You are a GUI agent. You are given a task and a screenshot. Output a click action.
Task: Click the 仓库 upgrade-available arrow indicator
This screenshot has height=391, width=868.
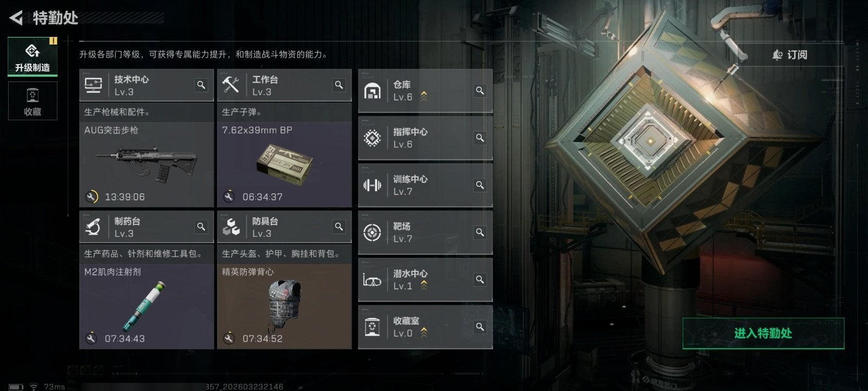424,97
